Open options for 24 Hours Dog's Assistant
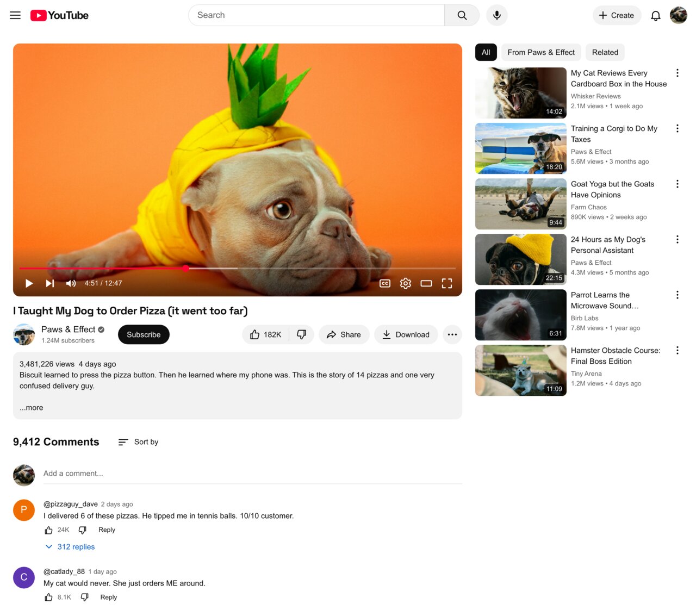 click(678, 239)
